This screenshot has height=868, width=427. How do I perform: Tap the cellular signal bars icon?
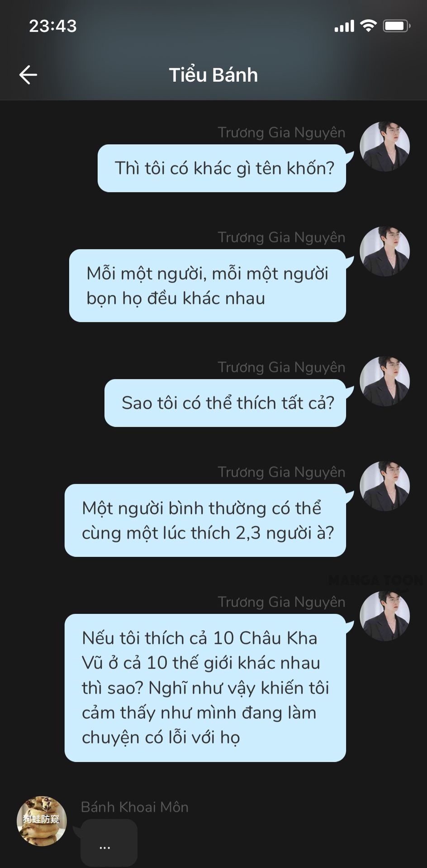click(x=344, y=26)
